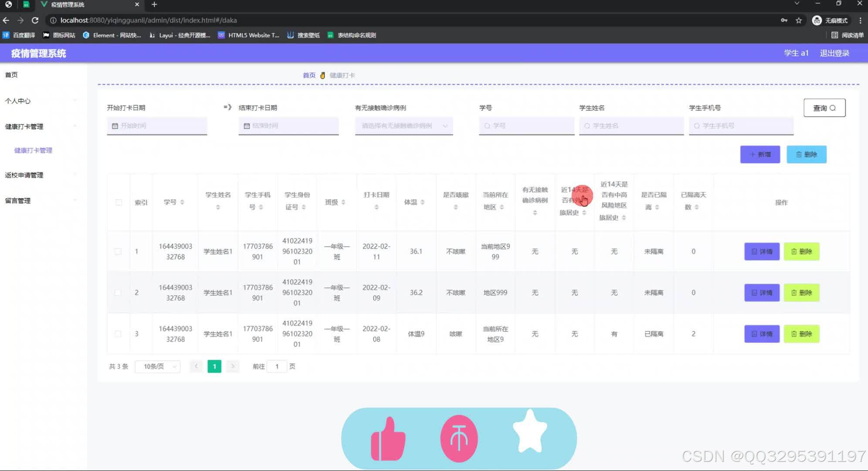Tick the checkbox for row 2
Image resolution: width=868 pixels, height=471 pixels.
118,293
